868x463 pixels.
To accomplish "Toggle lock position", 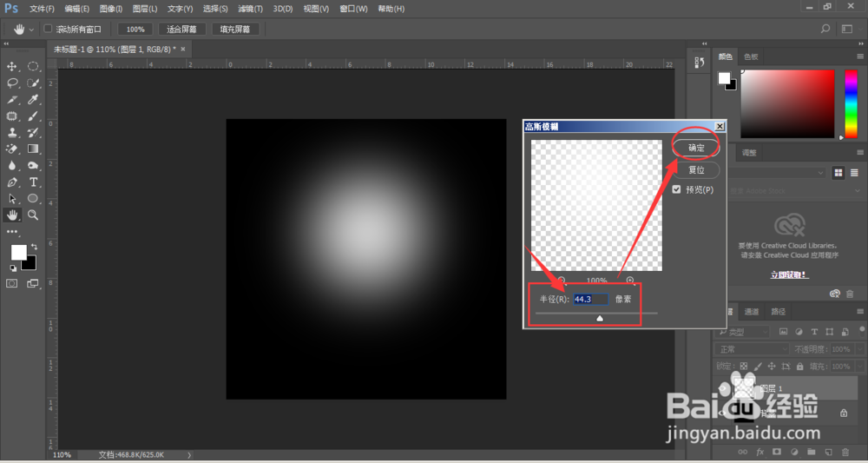I will [x=772, y=367].
